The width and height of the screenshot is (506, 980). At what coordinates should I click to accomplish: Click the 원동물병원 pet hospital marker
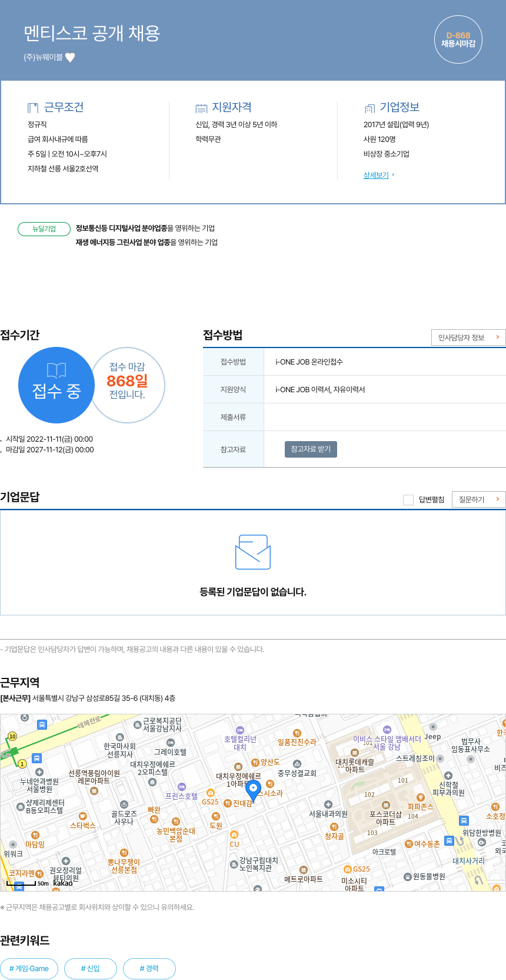[x=408, y=876]
